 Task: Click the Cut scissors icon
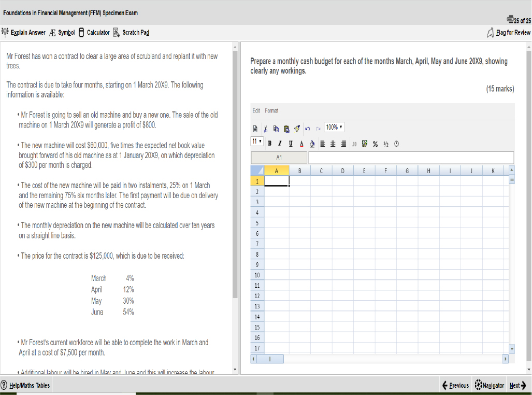[265, 128]
